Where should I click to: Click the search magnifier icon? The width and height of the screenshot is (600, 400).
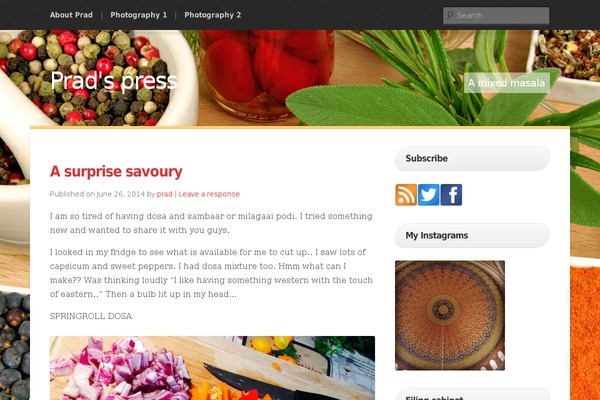(450, 15)
